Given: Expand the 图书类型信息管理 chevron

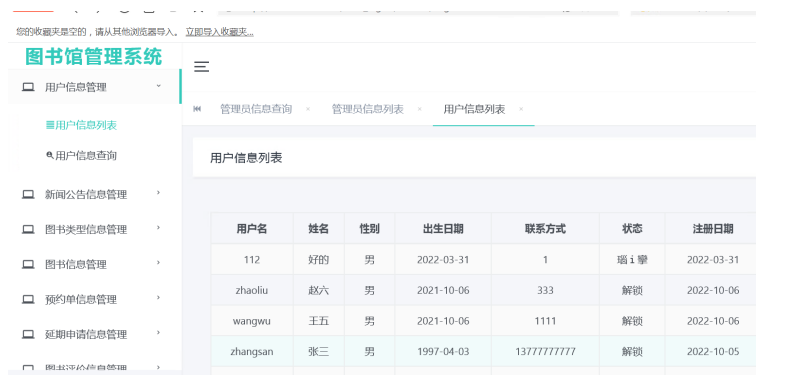Looking at the screenshot, I should (x=158, y=228).
